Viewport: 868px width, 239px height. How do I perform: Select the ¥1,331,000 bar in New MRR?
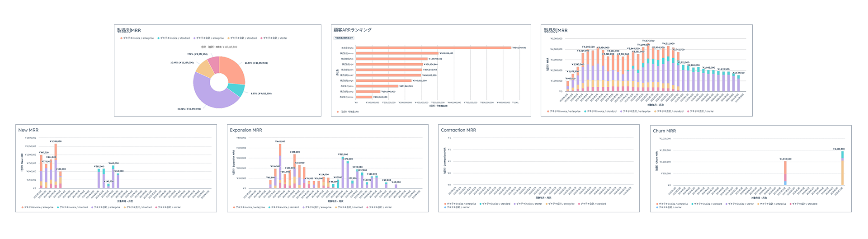coord(56,166)
